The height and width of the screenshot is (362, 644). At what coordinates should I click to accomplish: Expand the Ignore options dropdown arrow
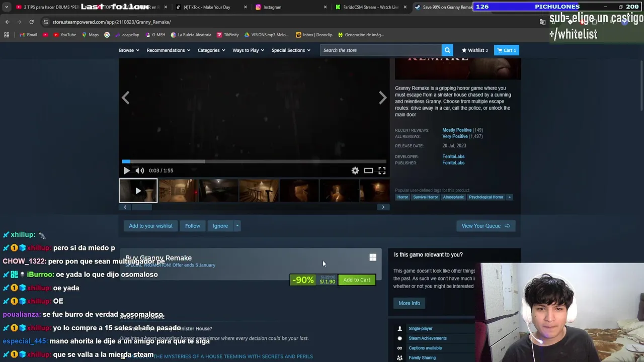(x=237, y=226)
